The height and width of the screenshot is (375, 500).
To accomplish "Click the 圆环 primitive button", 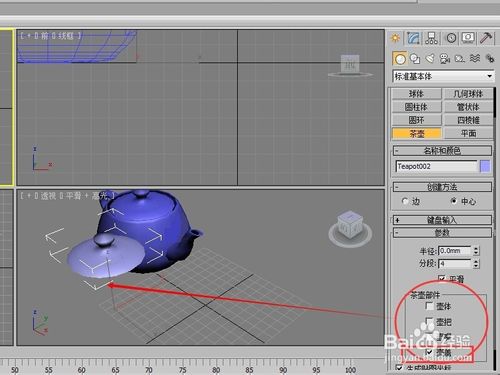I will tap(417, 120).
